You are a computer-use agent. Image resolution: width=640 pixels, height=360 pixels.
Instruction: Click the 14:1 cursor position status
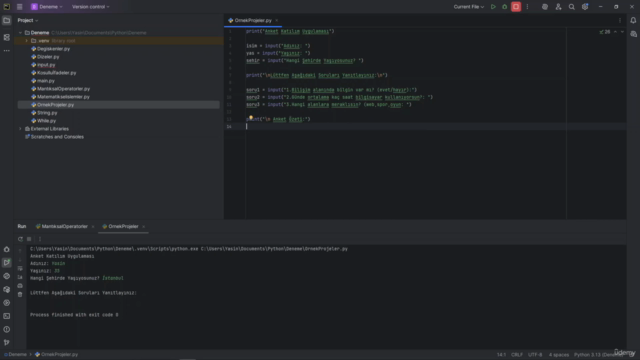501,355
